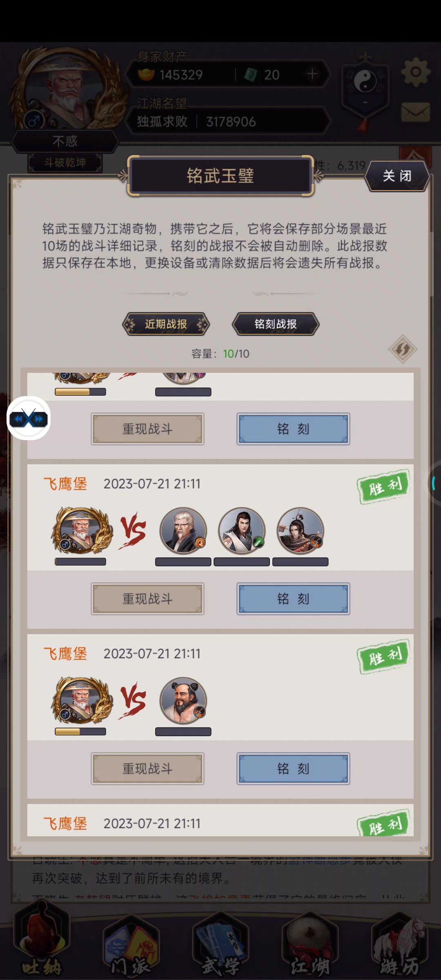Screen dimensions: 441x980
Task: Open the mail envelope icon
Action: [x=416, y=112]
